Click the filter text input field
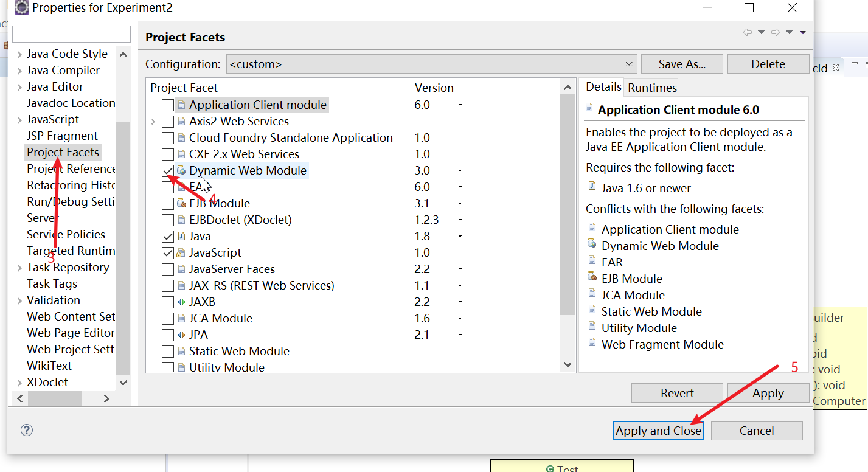868x472 pixels. tap(71, 33)
